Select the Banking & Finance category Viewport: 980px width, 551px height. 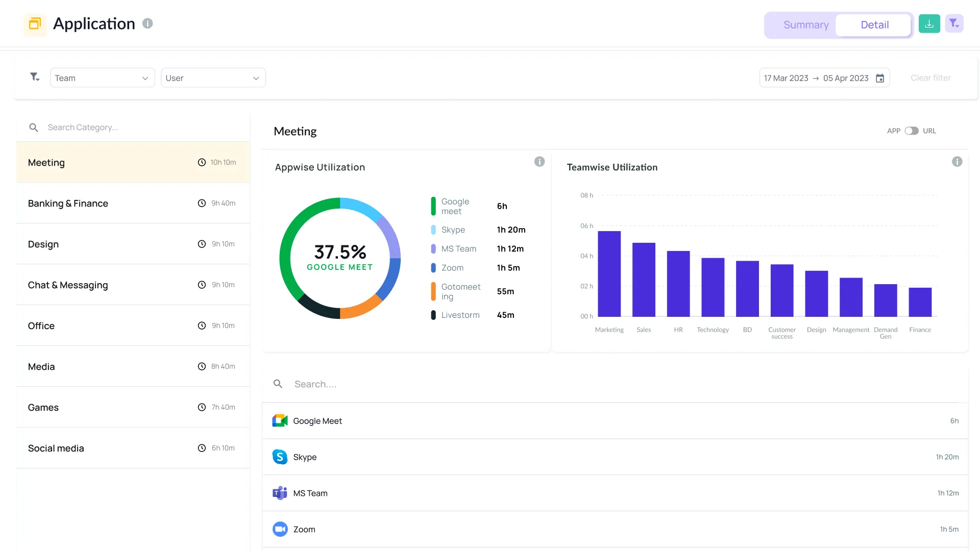click(x=68, y=203)
